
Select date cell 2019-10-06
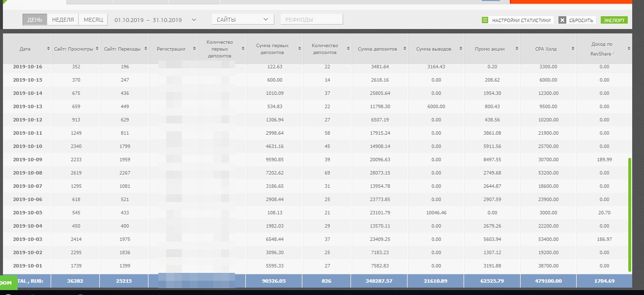(x=28, y=199)
